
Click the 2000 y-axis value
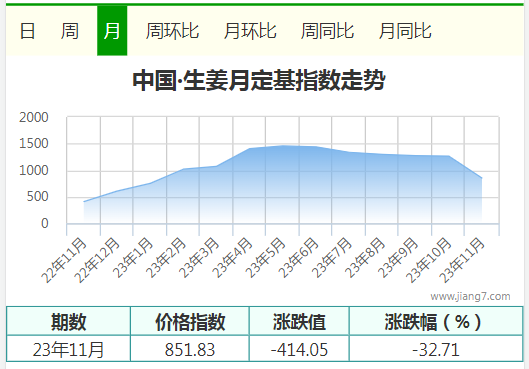click(x=33, y=118)
